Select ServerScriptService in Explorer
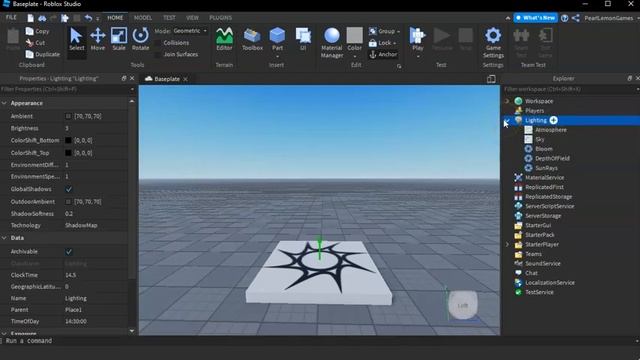Image resolution: width=640 pixels, height=360 pixels. point(549,206)
